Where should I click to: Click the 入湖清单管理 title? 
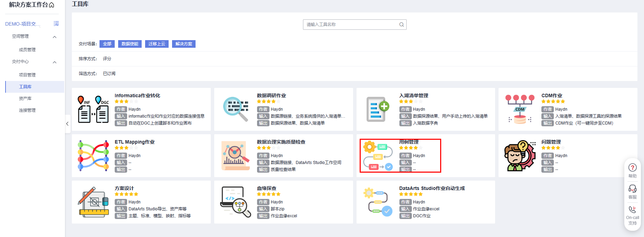(414, 95)
